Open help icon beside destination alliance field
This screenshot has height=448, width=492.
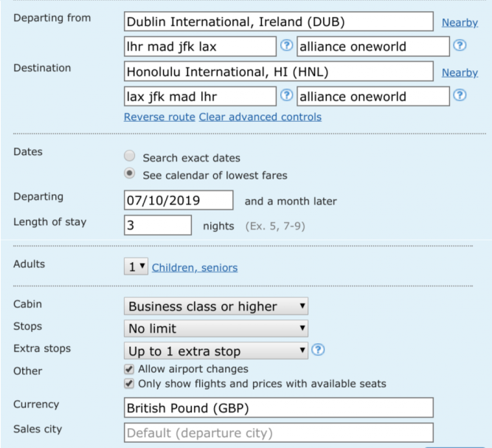click(x=460, y=95)
